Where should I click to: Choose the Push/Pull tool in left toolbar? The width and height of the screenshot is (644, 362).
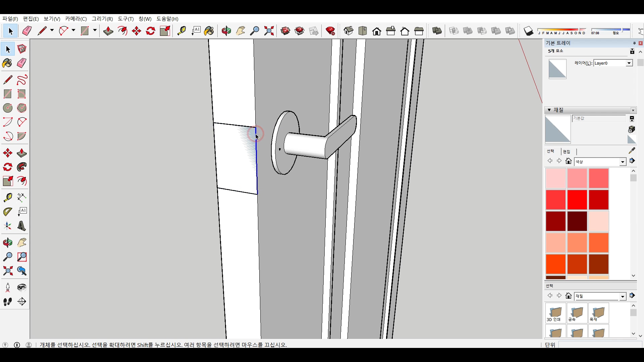[x=22, y=153]
